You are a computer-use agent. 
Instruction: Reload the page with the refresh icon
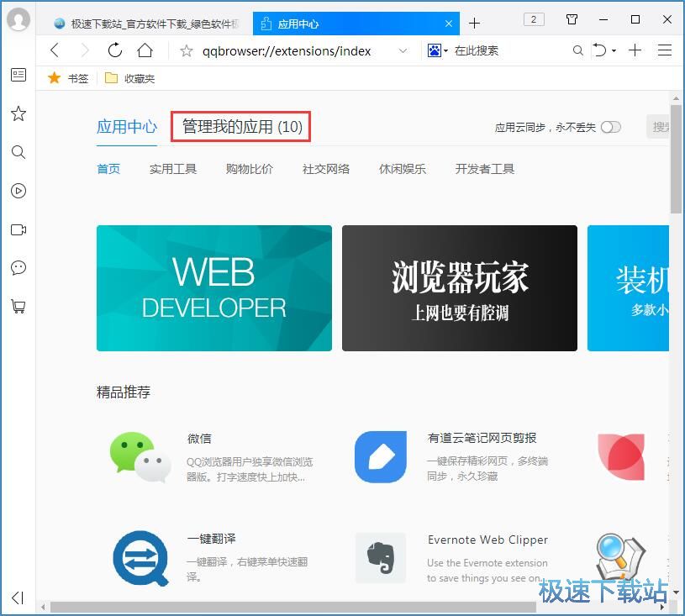tap(115, 50)
